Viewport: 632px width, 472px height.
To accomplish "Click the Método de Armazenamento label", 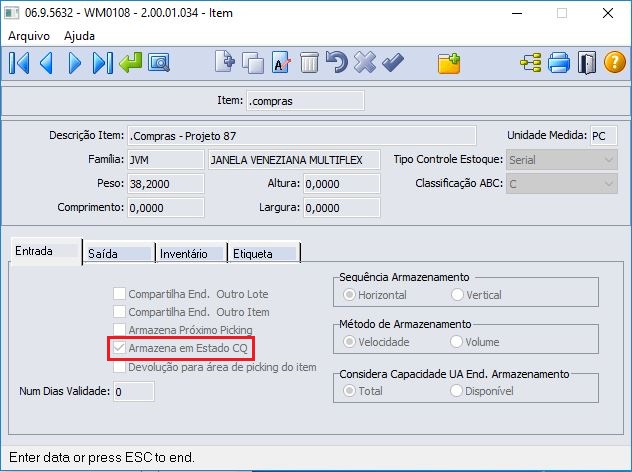I will click(405, 324).
